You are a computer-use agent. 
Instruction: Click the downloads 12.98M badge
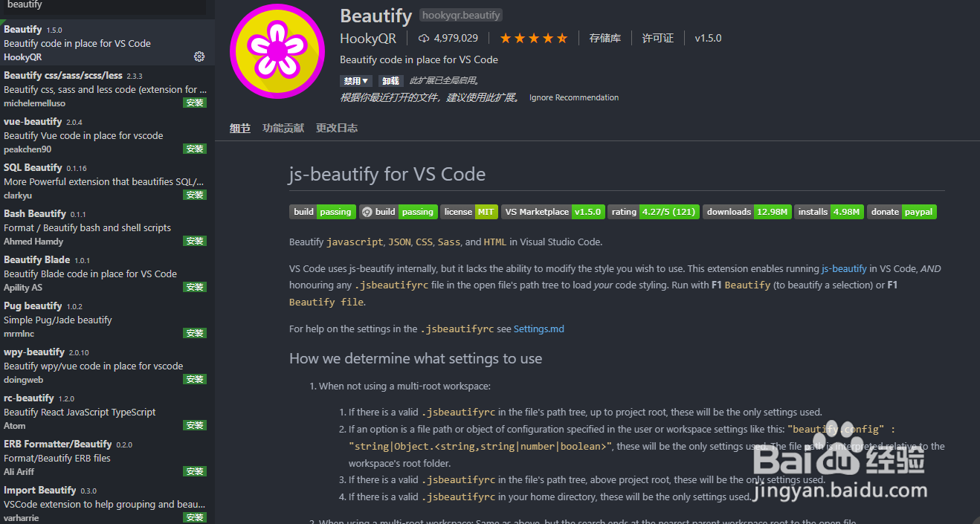747,212
